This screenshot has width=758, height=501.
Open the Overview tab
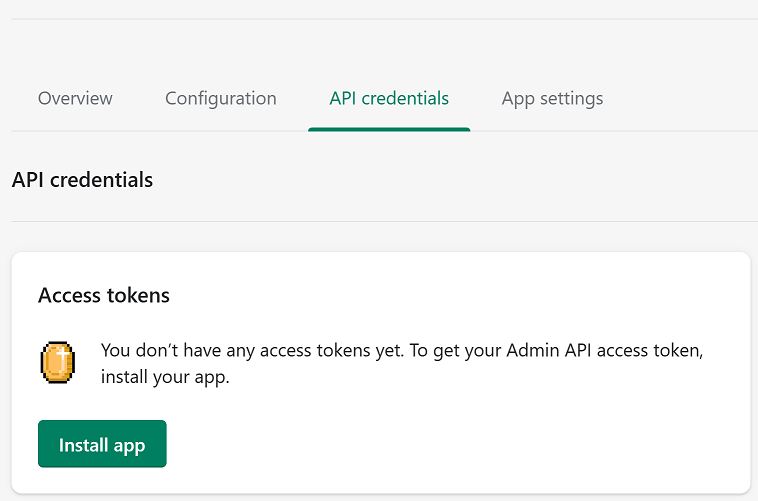click(75, 98)
